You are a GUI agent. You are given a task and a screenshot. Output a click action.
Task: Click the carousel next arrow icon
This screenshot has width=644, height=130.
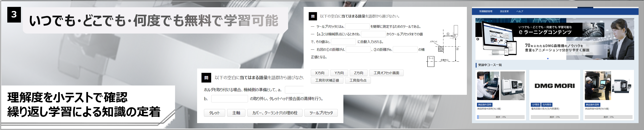tap(632, 39)
